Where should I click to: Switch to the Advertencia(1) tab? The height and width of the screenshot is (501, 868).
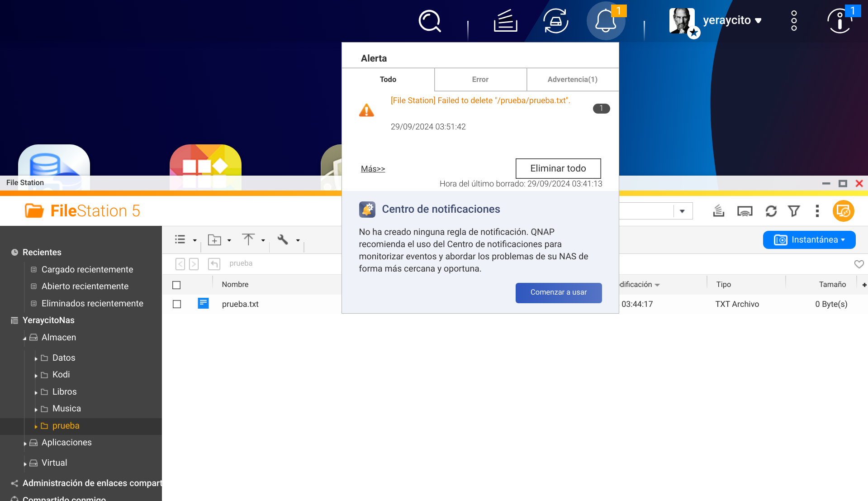[x=572, y=80]
